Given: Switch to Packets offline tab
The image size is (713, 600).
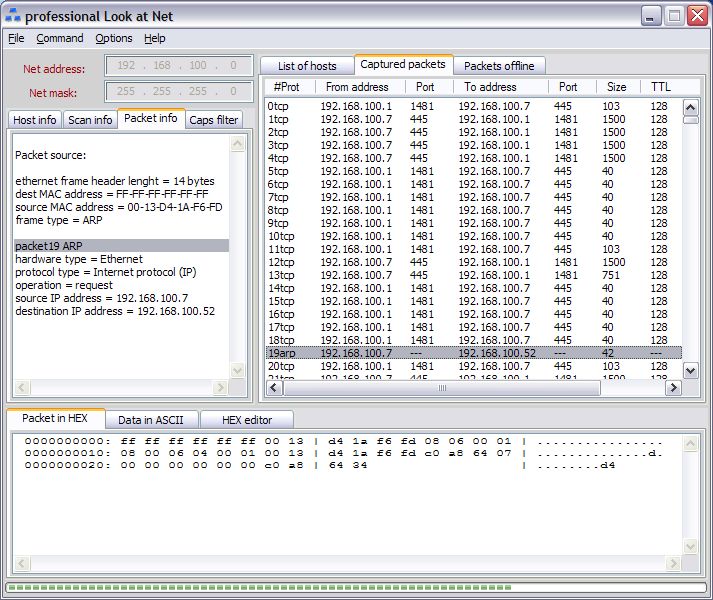Looking at the screenshot, I should [x=499, y=66].
